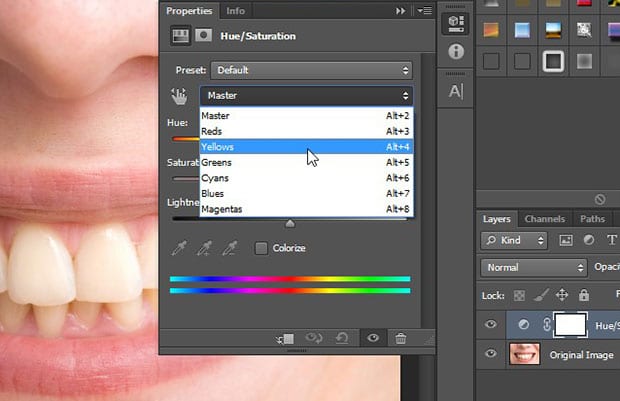Click the on-image targeted adjustment hand tool
The image size is (620, 401).
coord(179,96)
